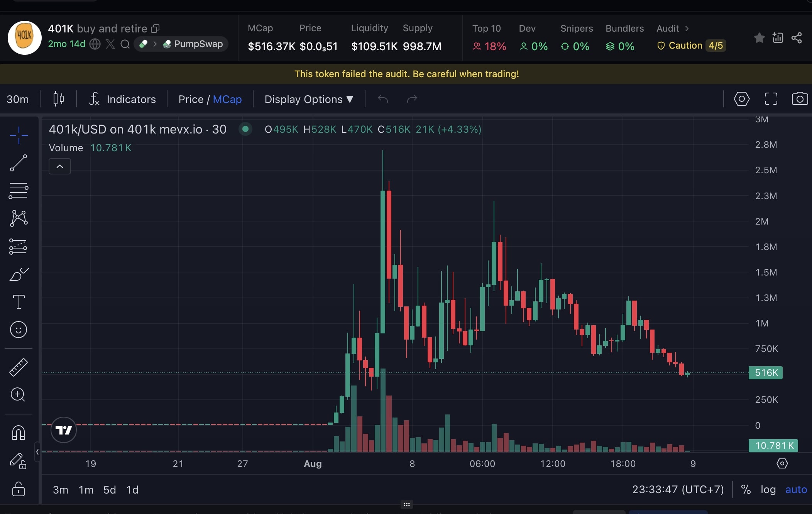Take a chart snapshot
The height and width of the screenshot is (514, 812).
click(x=800, y=99)
